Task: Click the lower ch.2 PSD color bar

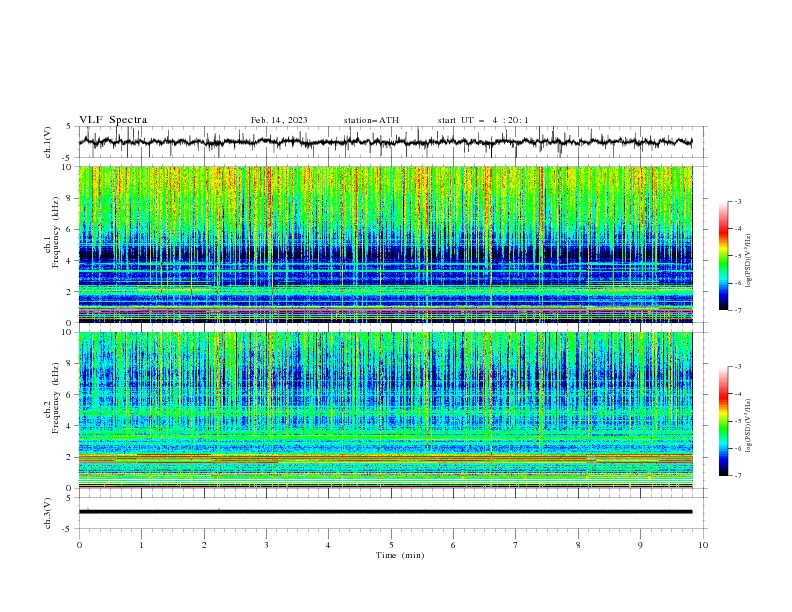Action: 724,421
